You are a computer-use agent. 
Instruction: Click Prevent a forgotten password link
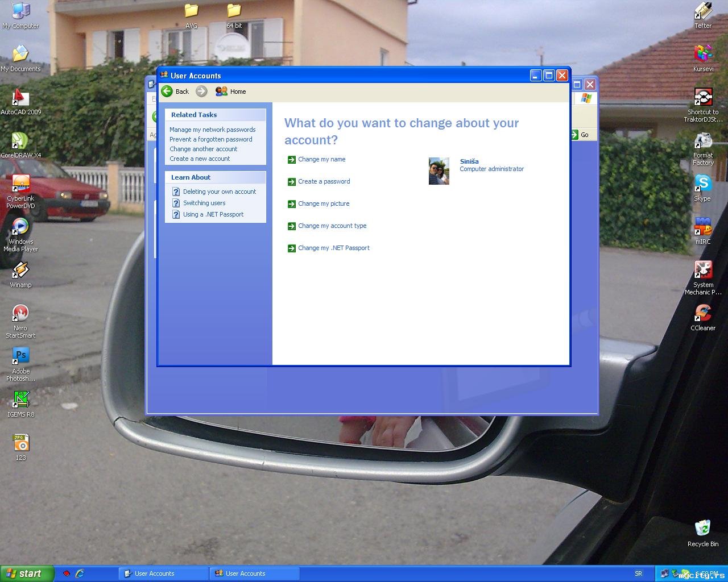(210, 139)
